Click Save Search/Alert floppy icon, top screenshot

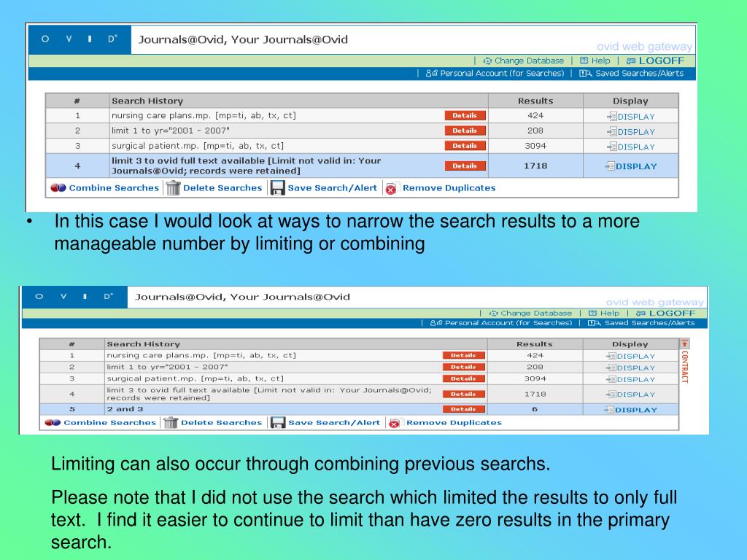click(x=277, y=188)
